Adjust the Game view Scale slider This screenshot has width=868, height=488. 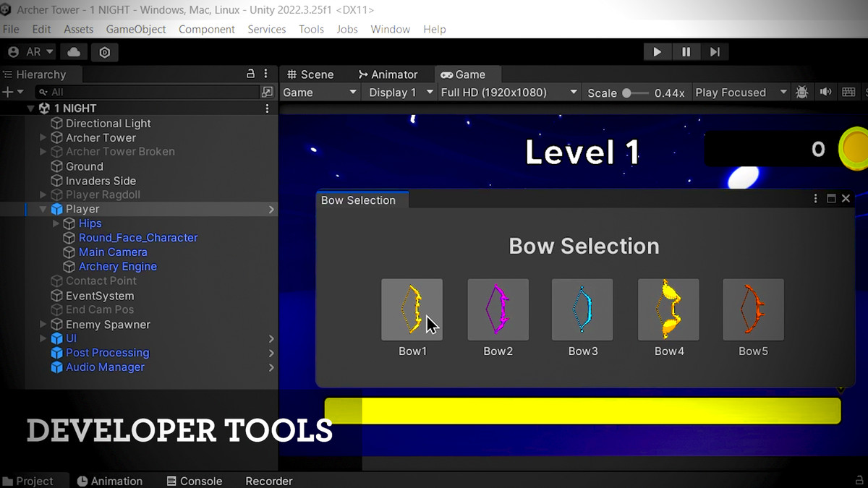tap(626, 93)
